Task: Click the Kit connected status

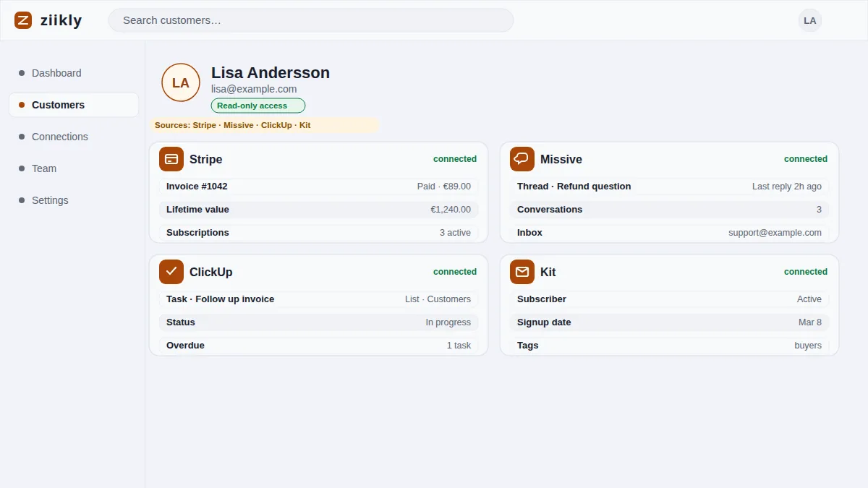Action: tap(806, 272)
